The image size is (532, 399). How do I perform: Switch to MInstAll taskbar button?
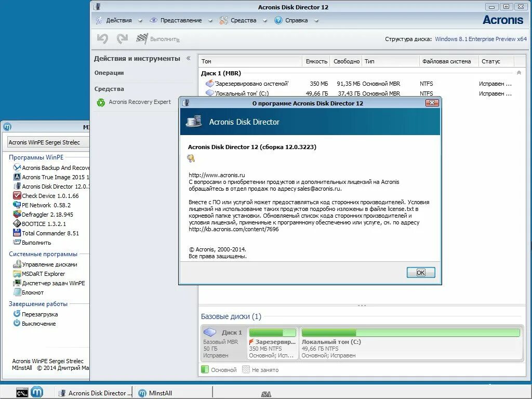click(174, 393)
